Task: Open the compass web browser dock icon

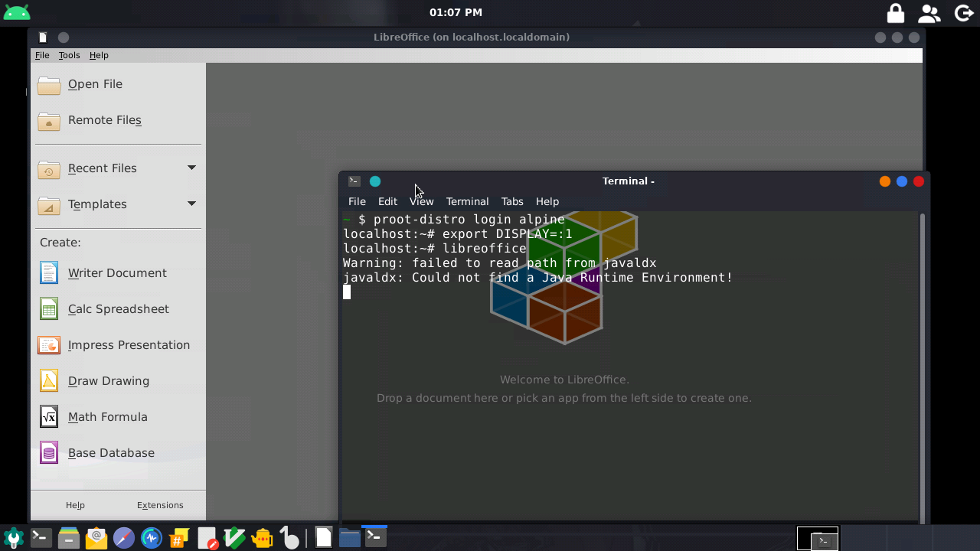Action: tap(124, 538)
